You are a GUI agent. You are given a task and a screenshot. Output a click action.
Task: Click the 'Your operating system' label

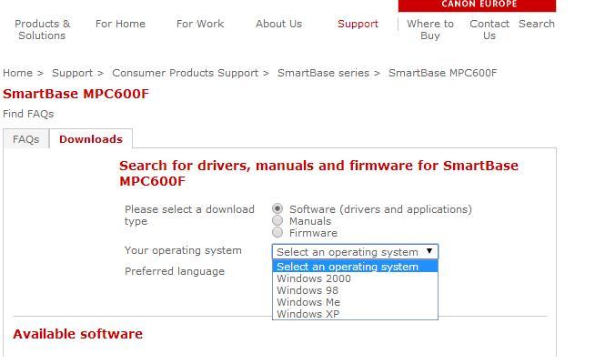click(183, 250)
